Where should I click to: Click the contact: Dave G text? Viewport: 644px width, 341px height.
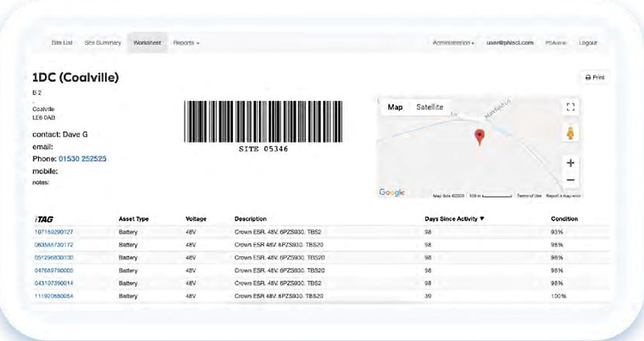[x=60, y=135]
